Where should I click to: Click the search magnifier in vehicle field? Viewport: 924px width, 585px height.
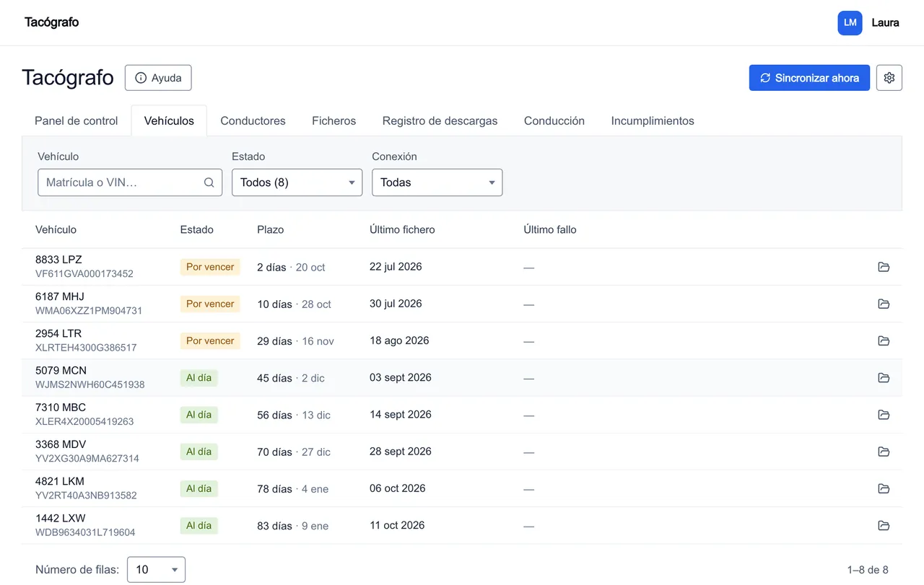209,182
